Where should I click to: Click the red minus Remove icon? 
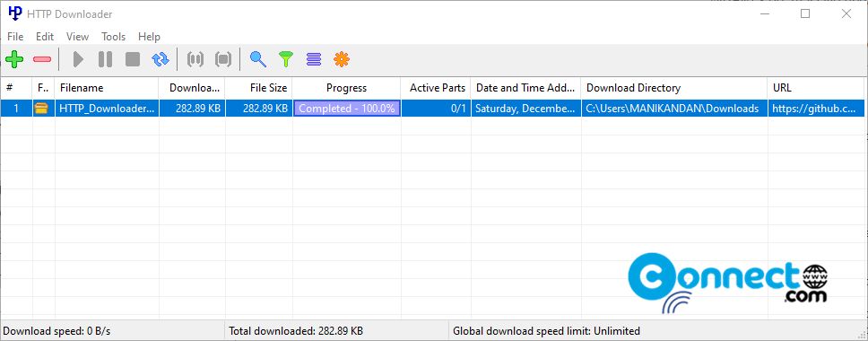[x=42, y=59]
